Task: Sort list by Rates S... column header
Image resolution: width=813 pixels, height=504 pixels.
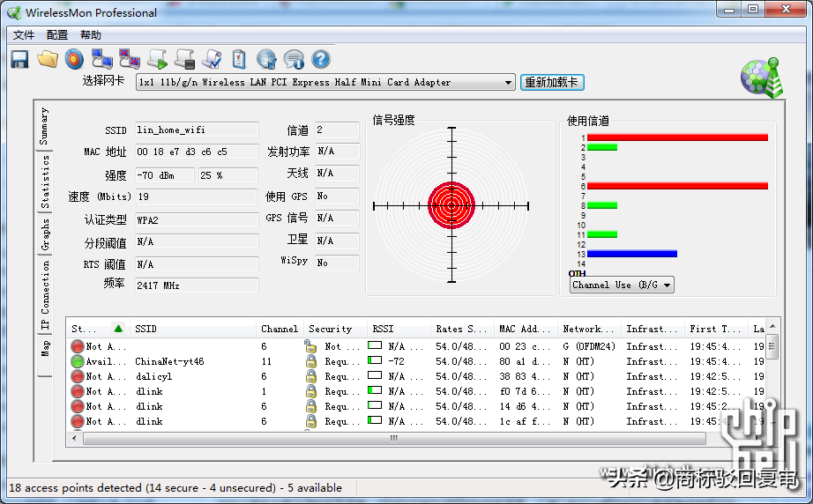Action: 462,329
